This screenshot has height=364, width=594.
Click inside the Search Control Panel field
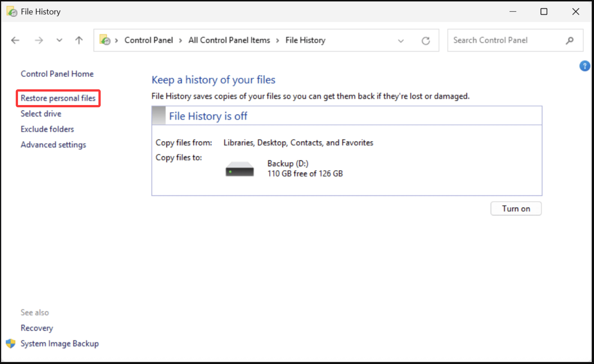[503, 40]
